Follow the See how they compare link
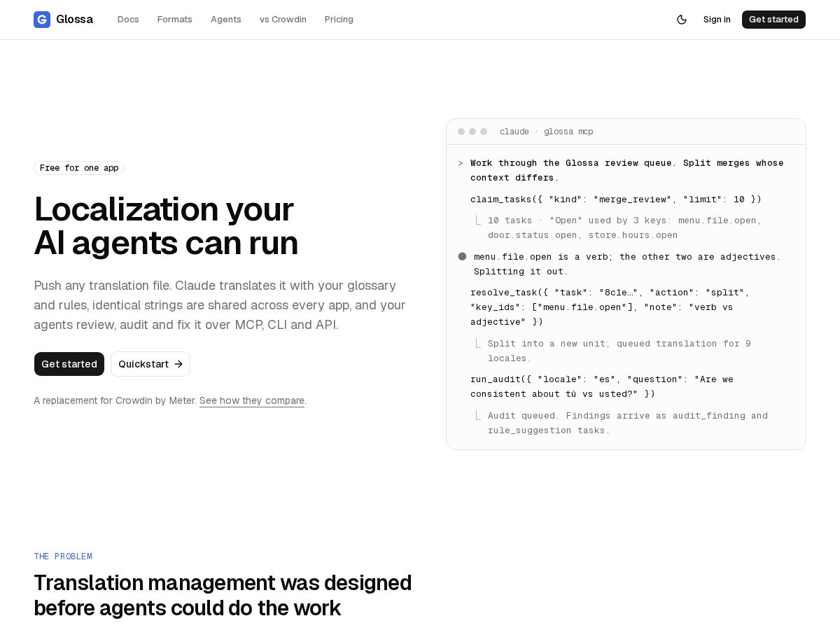Screen dimensions: 840x630 (x=252, y=400)
